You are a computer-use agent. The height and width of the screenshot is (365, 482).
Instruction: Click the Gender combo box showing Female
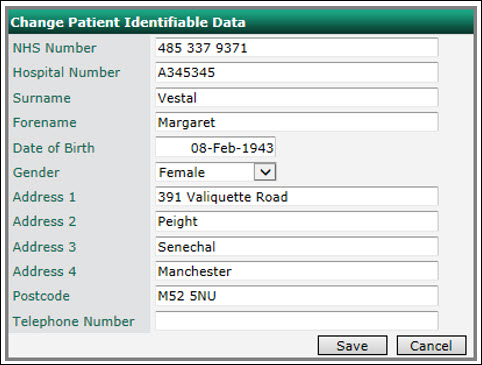pyautogui.click(x=216, y=172)
